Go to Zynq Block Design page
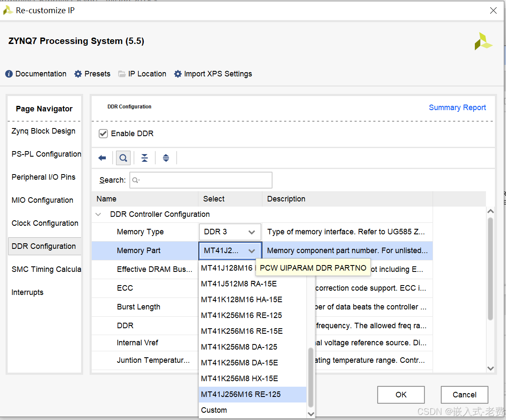 [x=44, y=131]
